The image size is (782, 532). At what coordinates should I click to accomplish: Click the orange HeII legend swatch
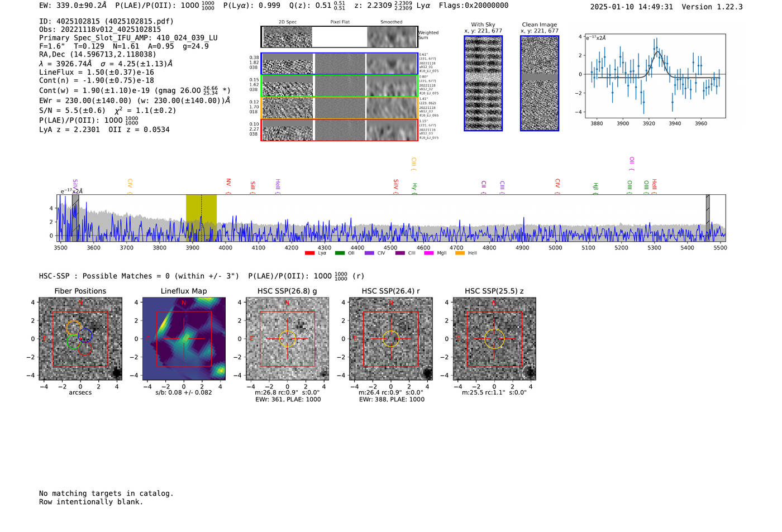pyautogui.click(x=460, y=253)
